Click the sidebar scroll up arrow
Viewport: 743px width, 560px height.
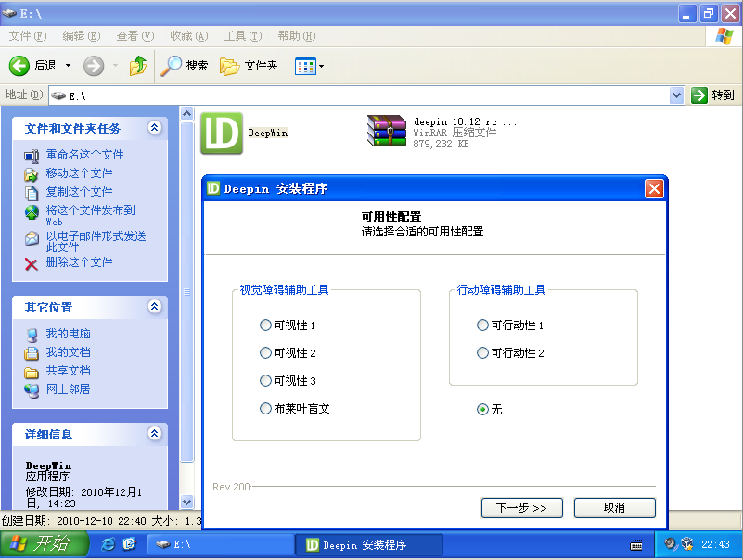(x=187, y=114)
